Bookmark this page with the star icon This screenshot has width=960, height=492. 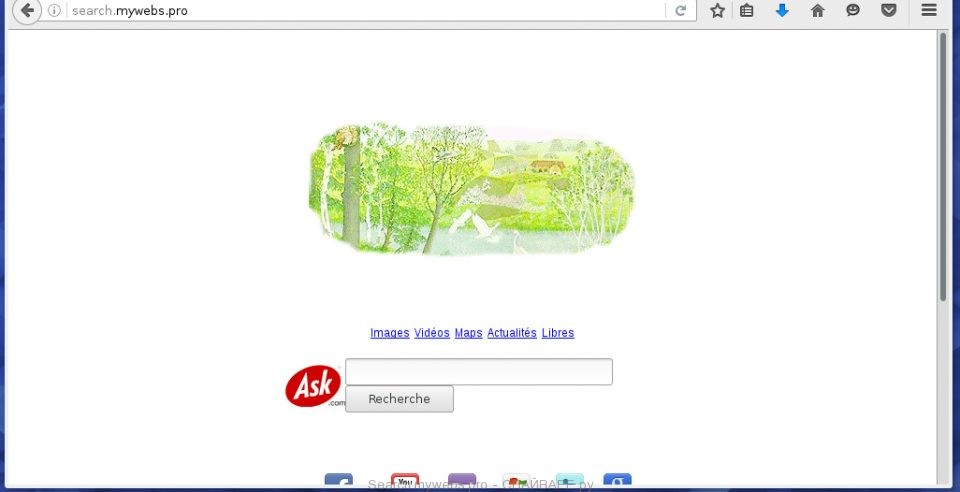click(718, 10)
